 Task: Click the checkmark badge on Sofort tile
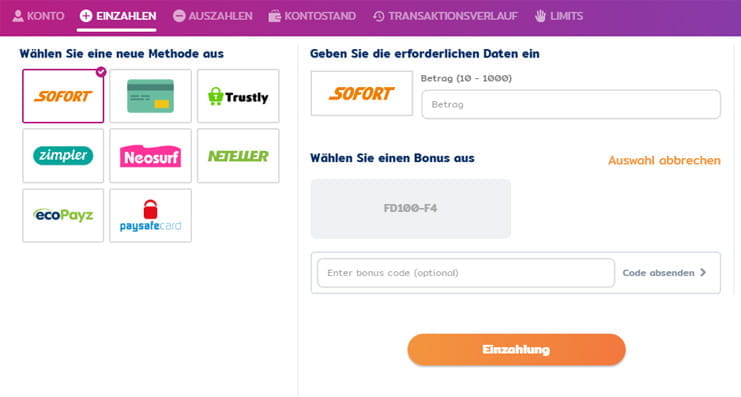click(101, 72)
